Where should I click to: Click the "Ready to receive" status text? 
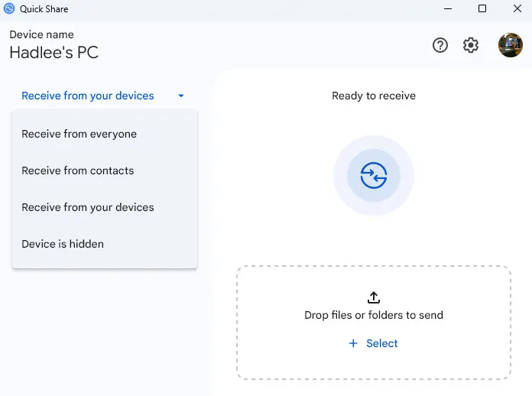374,96
